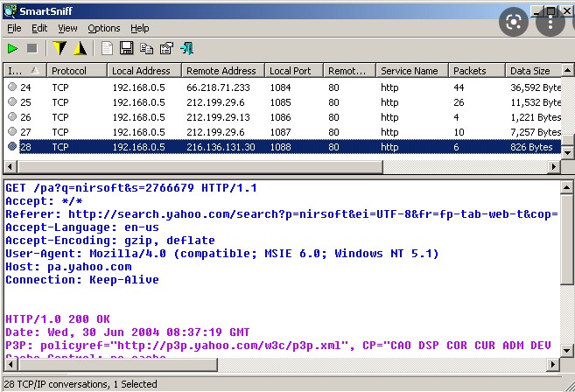This screenshot has width=575, height=392.
Task: Open capture filter triangle icon
Action: (x=80, y=48)
